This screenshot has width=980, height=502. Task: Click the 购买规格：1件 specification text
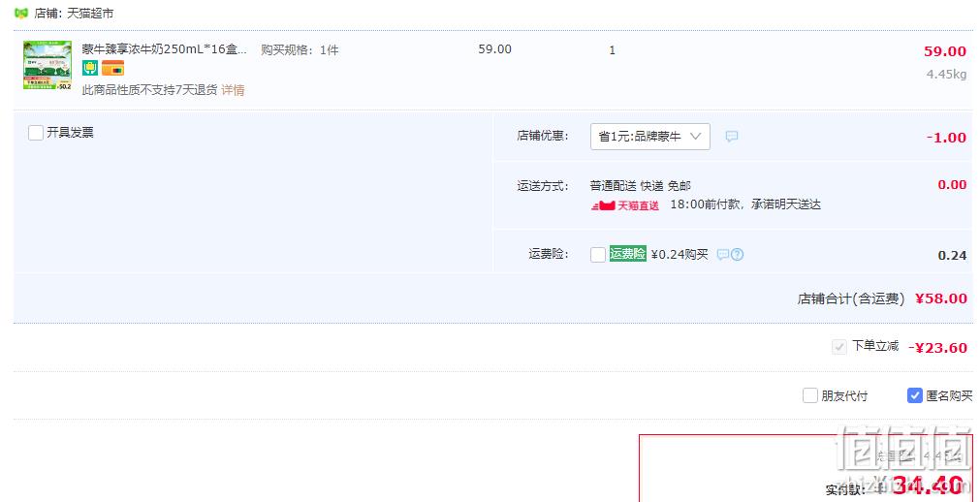point(300,50)
